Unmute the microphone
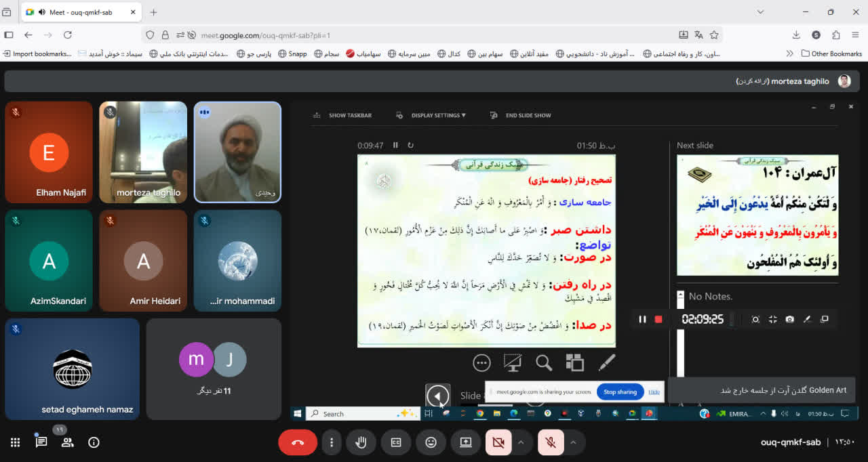Screen dimensions: 868x462 click(551, 442)
